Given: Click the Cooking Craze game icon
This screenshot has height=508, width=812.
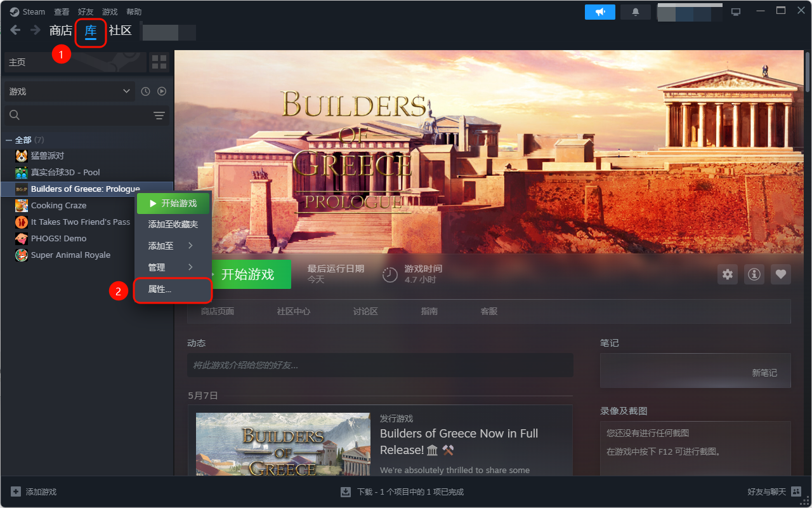Looking at the screenshot, I should pos(22,205).
